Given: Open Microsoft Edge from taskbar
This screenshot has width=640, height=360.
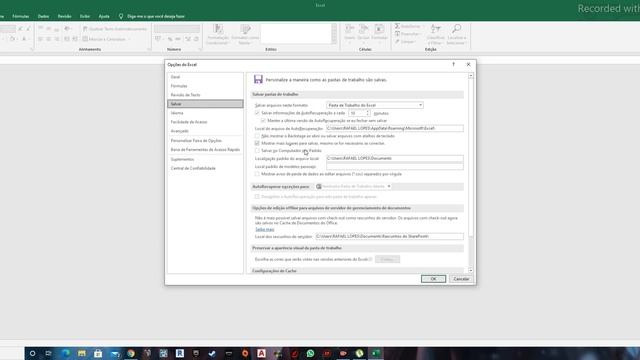Looking at the screenshot, I should (65, 353).
